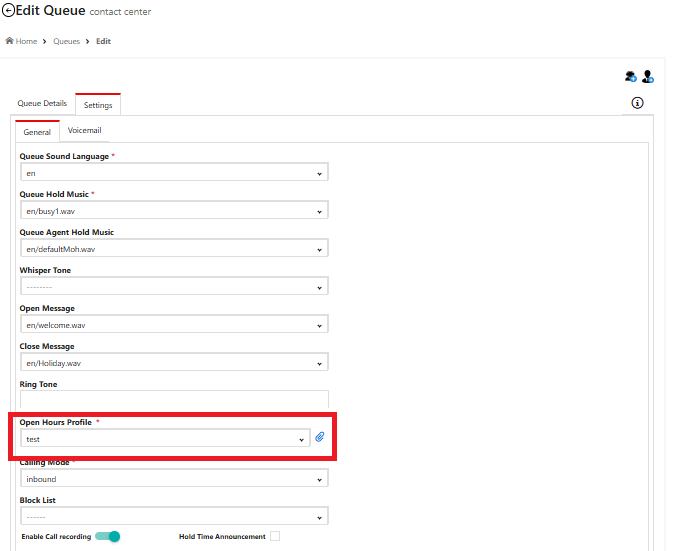This screenshot has width=674, height=551.
Task: Open the circled info icon
Action: point(637,103)
